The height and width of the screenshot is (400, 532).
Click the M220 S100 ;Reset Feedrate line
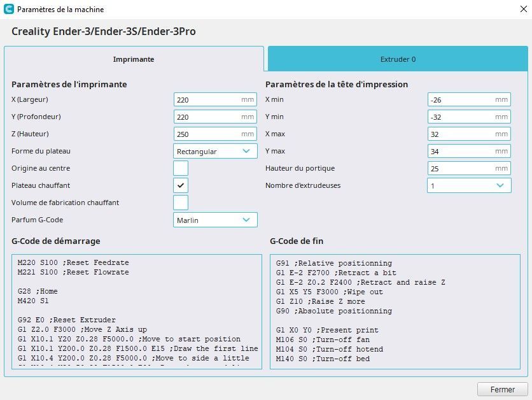(73, 262)
